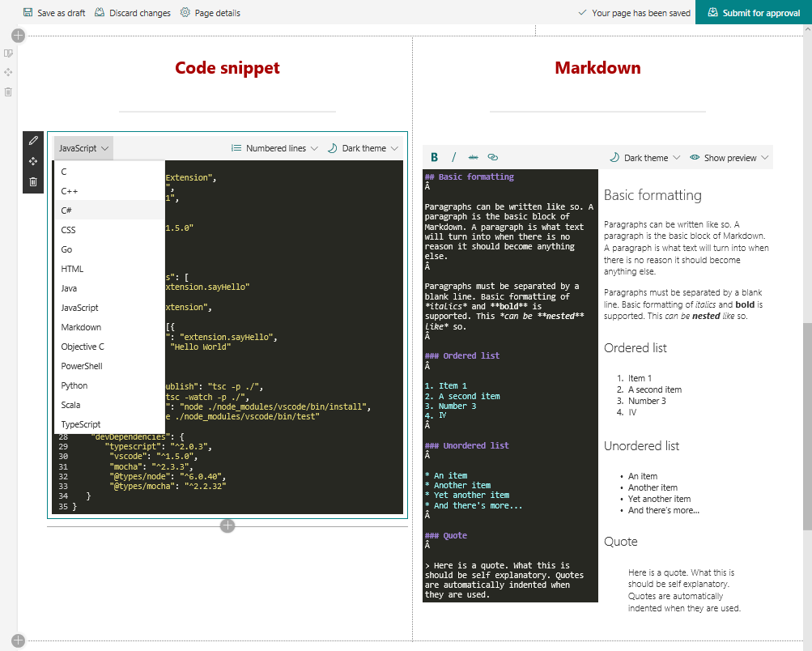This screenshot has height=651, width=812.
Task: Click the edit section icon in left margin
Action: (8, 53)
